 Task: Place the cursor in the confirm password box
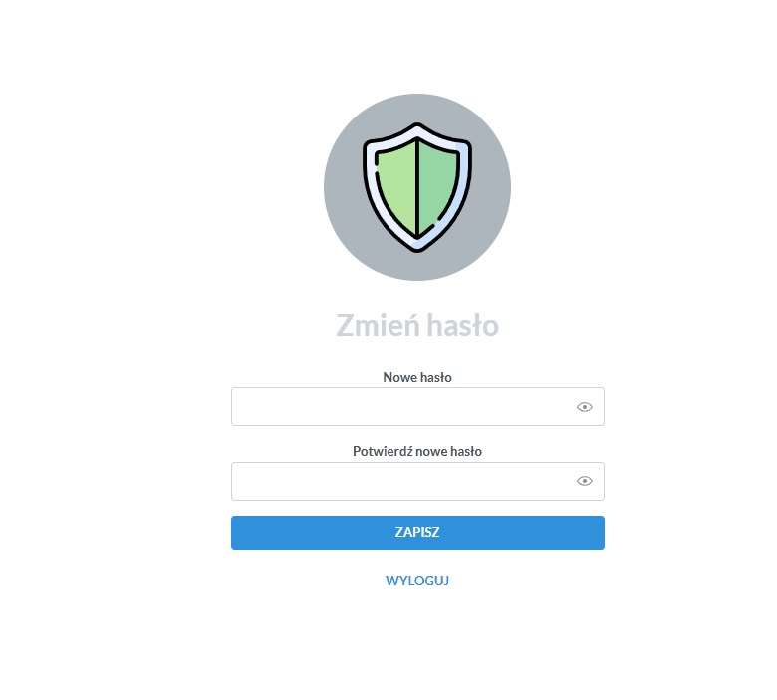(417, 482)
